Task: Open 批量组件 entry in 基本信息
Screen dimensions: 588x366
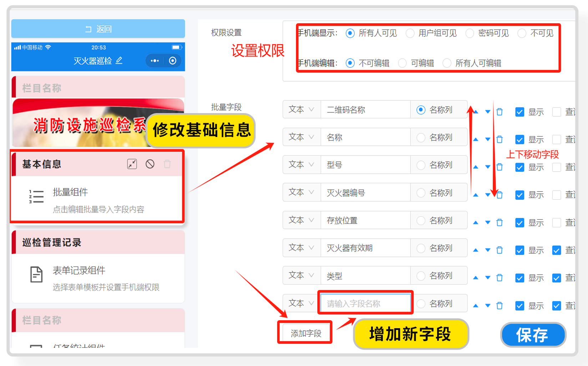Action: pos(98,200)
